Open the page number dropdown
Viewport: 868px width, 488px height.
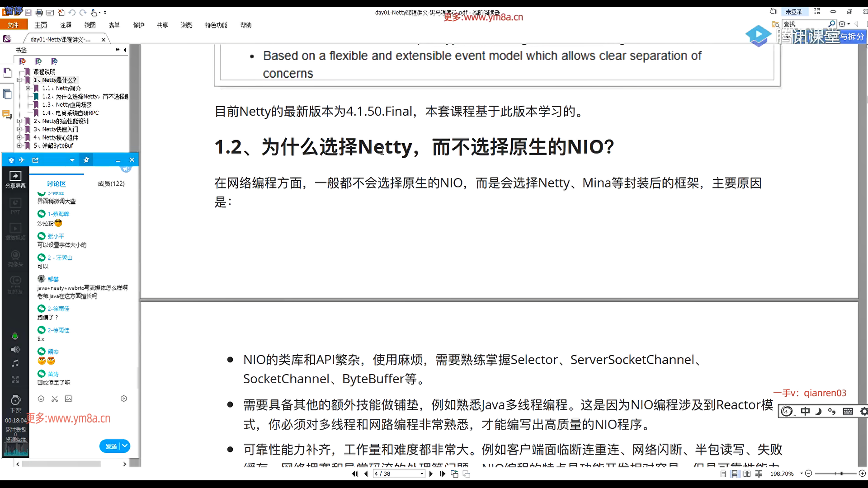click(x=422, y=474)
